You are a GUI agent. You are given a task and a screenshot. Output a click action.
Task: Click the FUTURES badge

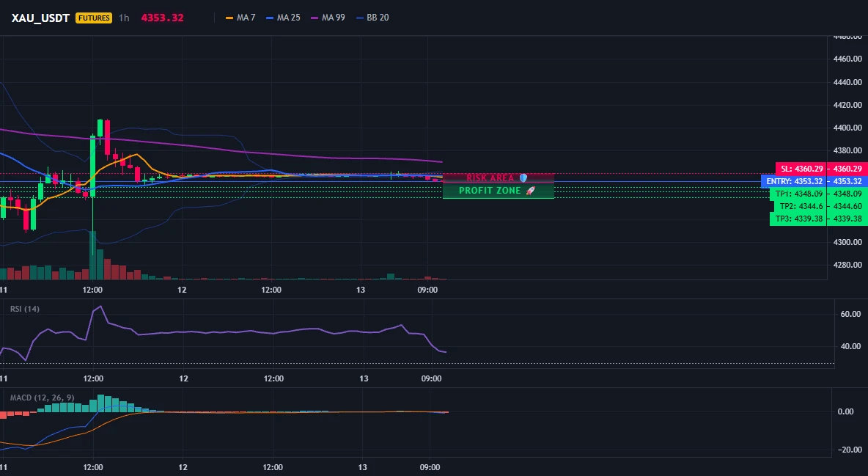(x=94, y=18)
